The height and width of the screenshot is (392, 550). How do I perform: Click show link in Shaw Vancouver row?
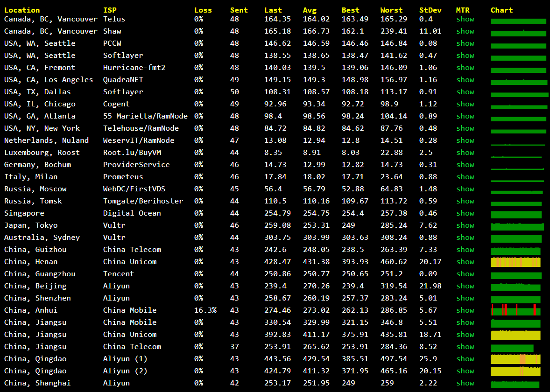(x=465, y=31)
